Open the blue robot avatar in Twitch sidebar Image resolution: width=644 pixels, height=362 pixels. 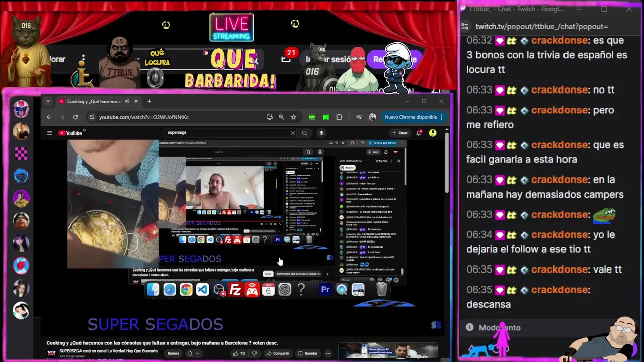coord(21,175)
